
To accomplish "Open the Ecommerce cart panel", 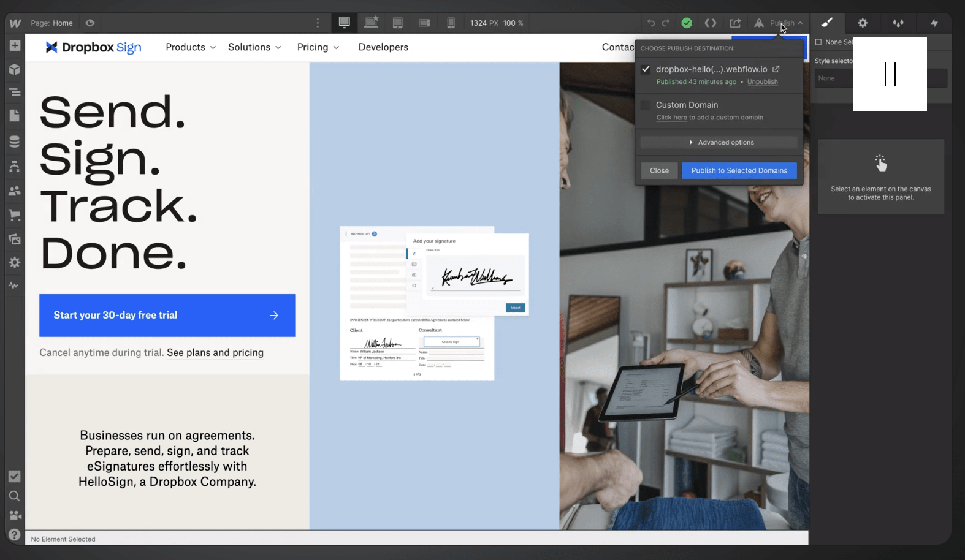I will [x=15, y=215].
